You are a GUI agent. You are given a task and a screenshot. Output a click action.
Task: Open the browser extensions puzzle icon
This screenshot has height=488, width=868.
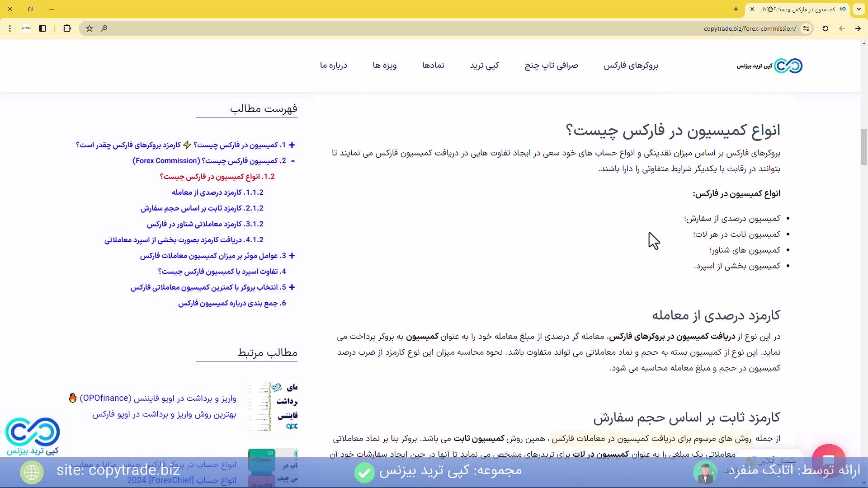pyautogui.click(x=67, y=28)
